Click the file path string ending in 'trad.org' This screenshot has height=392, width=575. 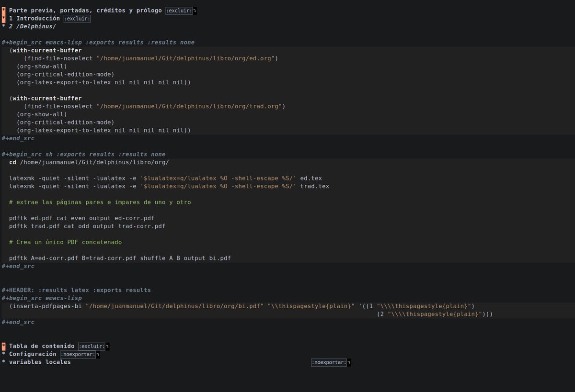189,106
